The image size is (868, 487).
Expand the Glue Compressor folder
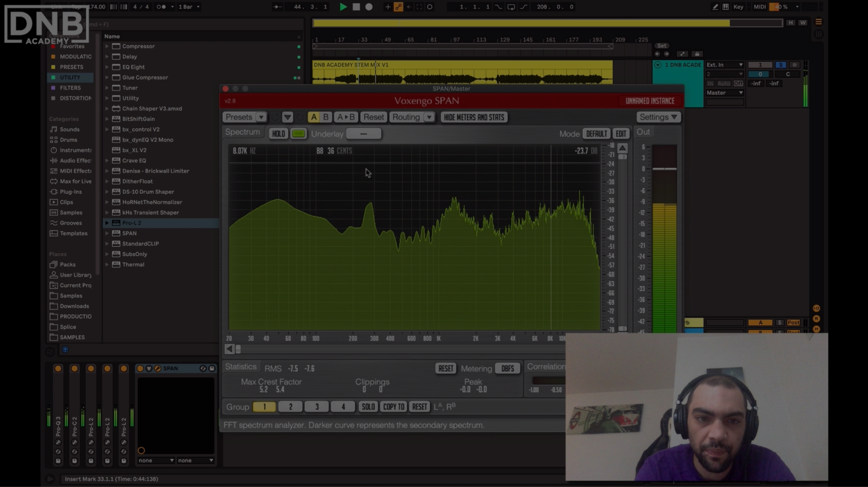(107, 77)
